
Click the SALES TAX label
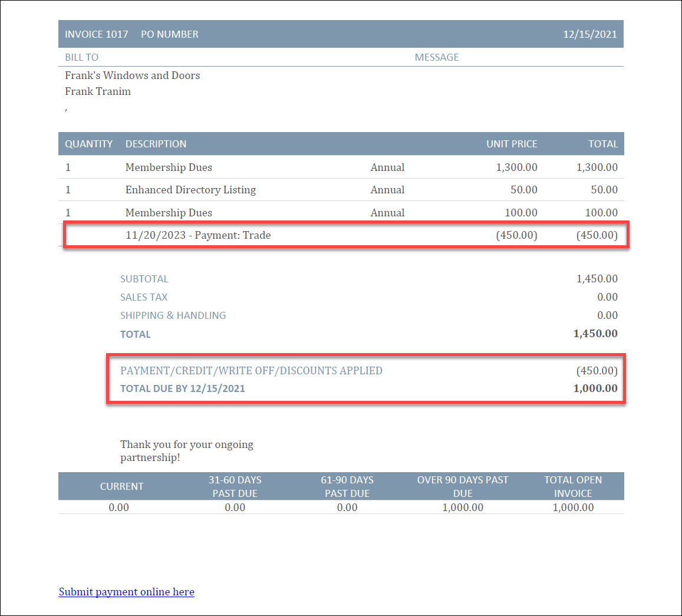point(144,297)
